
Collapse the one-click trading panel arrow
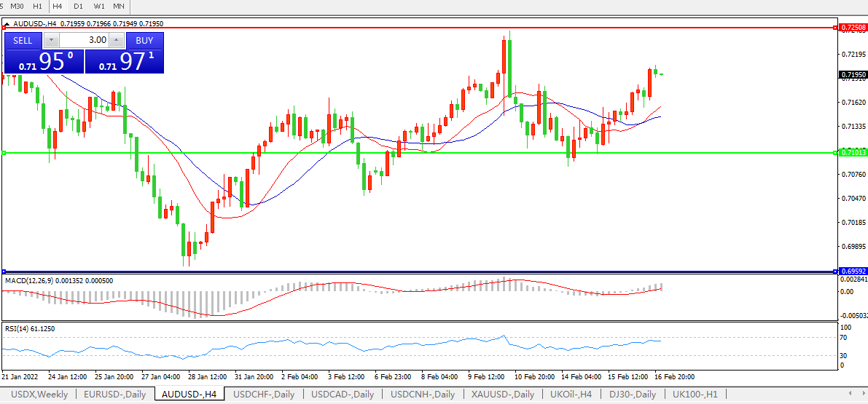click(7, 23)
